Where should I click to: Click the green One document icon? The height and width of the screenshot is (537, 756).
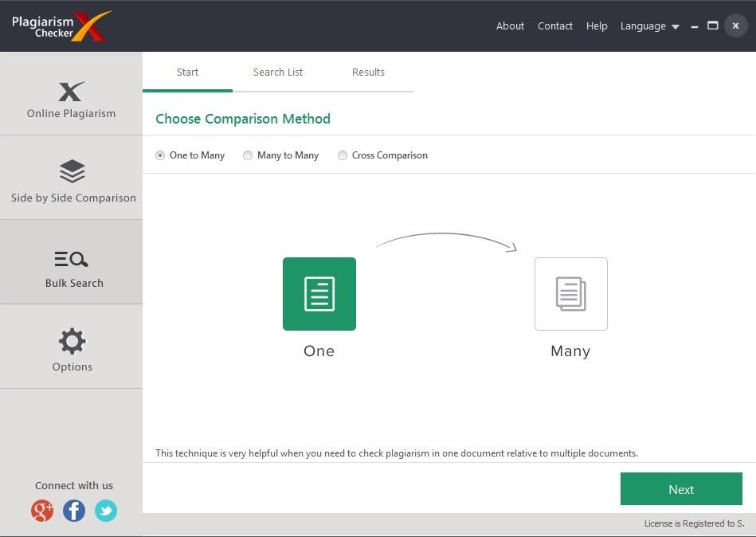point(319,294)
